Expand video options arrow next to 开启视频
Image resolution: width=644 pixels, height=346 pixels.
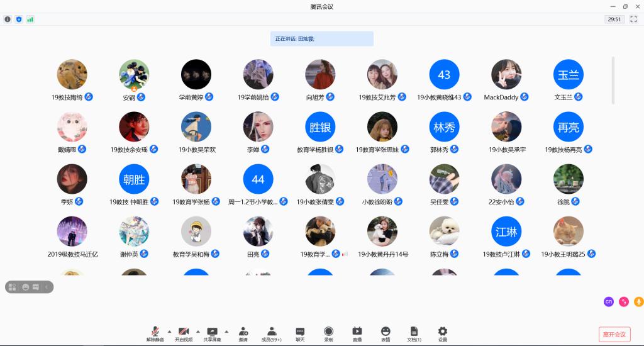point(197,331)
